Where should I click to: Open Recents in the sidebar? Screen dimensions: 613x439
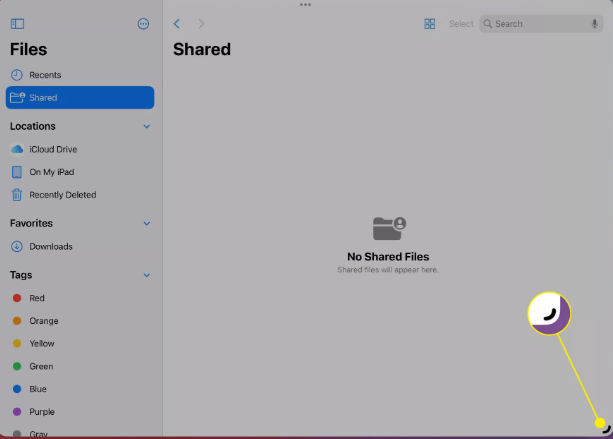tap(80, 75)
